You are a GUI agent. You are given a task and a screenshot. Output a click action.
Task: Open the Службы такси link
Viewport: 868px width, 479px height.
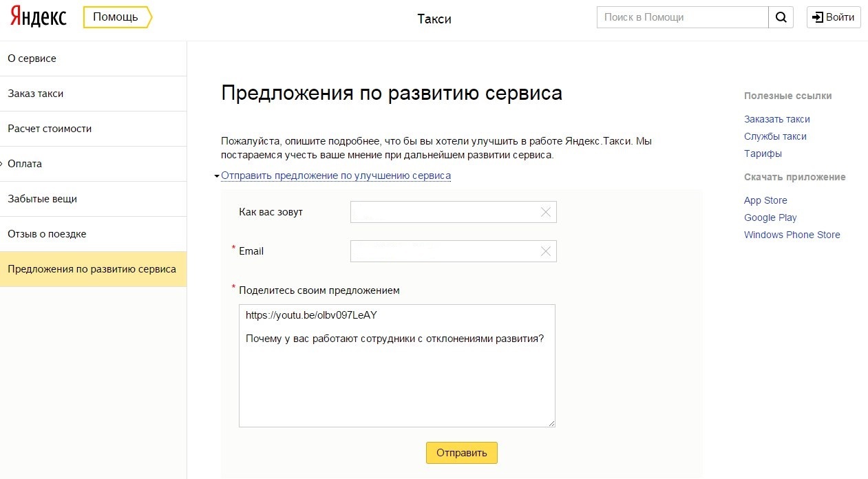click(775, 136)
